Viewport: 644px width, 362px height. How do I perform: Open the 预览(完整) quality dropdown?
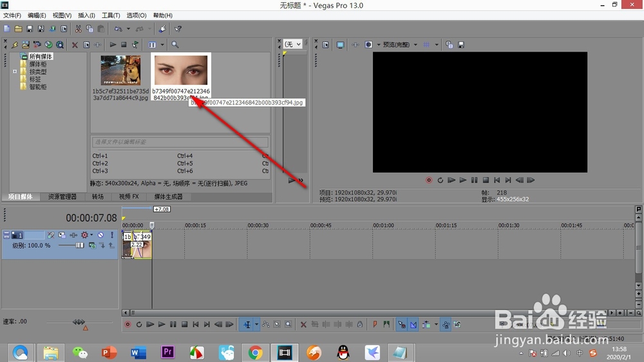[x=415, y=45]
